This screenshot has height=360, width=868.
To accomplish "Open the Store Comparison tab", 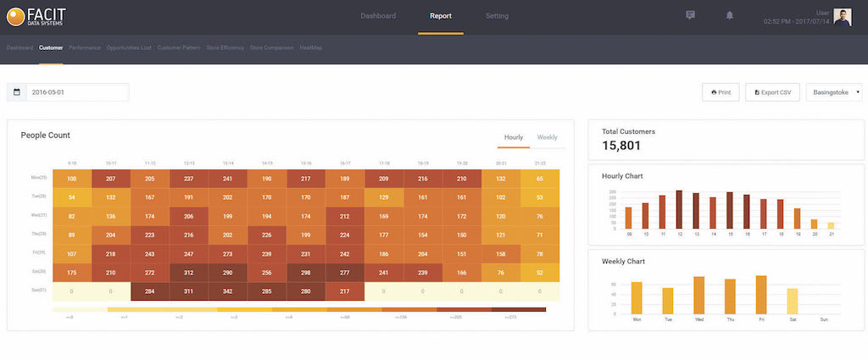I will [x=272, y=47].
